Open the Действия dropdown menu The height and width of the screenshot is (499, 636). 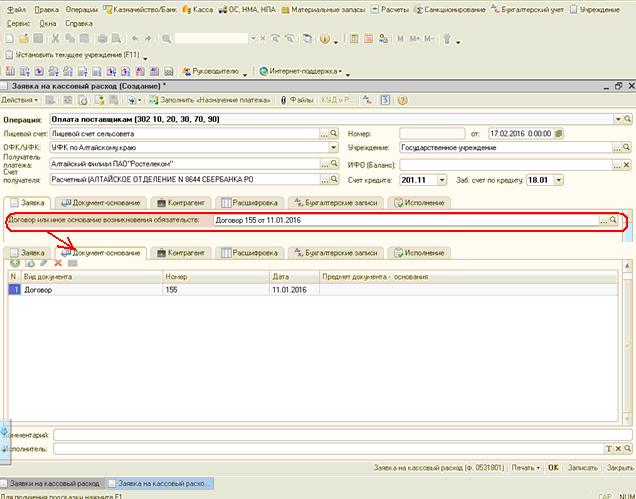tap(19, 100)
